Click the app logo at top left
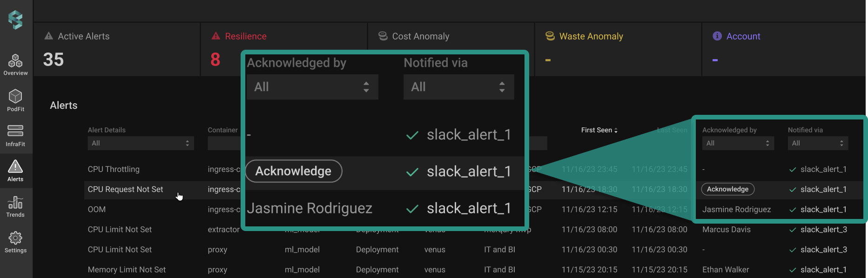Viewport: 868px width, 278px height. pos(15,20)
